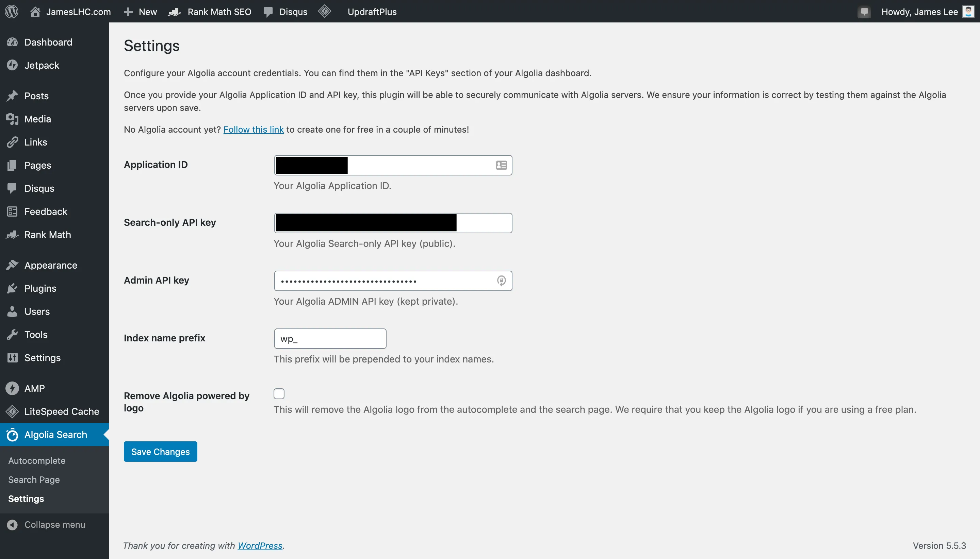980x559 pixels.
Task: Click the Pages menu label
Action: point(38,166)
